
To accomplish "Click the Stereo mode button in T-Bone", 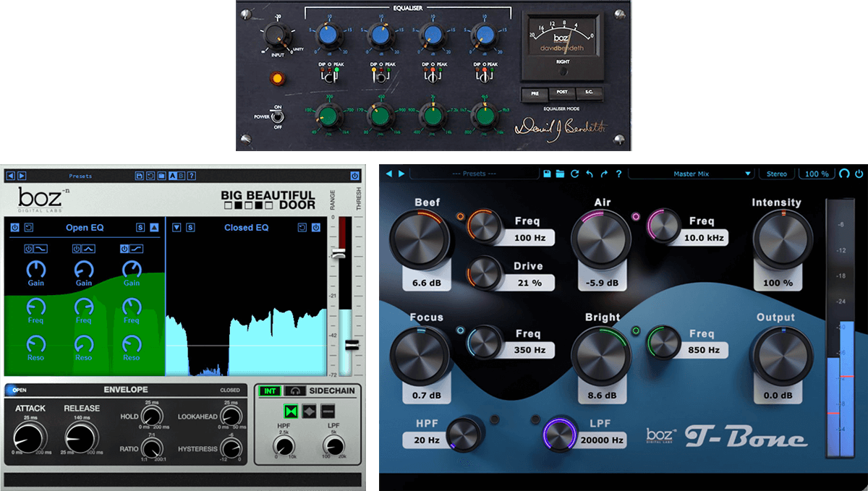I will point(776,174).
